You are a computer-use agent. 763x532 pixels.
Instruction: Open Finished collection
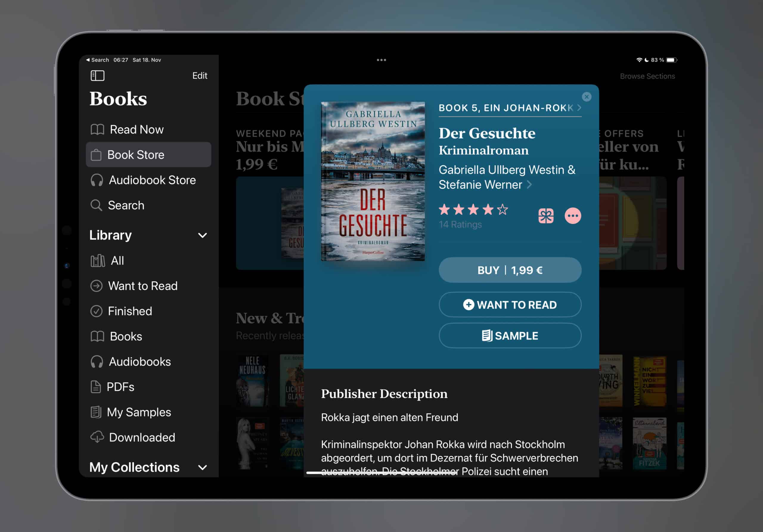click(148, 311)
